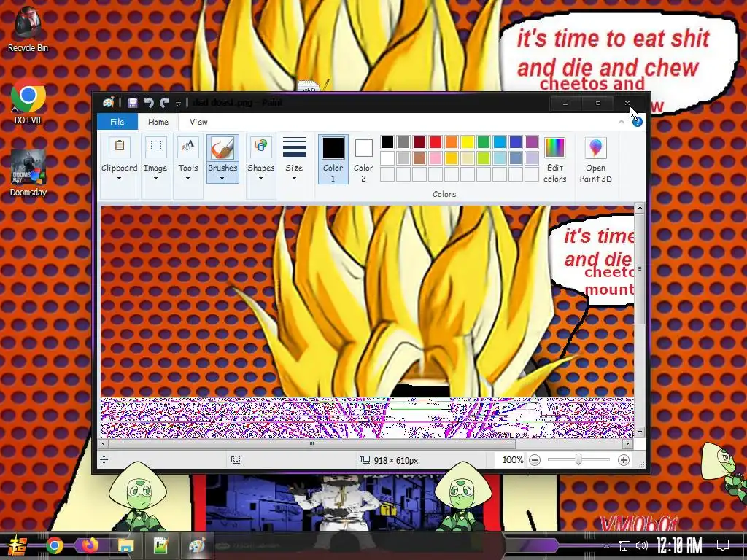Image resolution: width=747 pixels, height=560 pixels.
Task: Open Customize Quick Access Toolbar dropdown
Action: [x=178, y=103]
